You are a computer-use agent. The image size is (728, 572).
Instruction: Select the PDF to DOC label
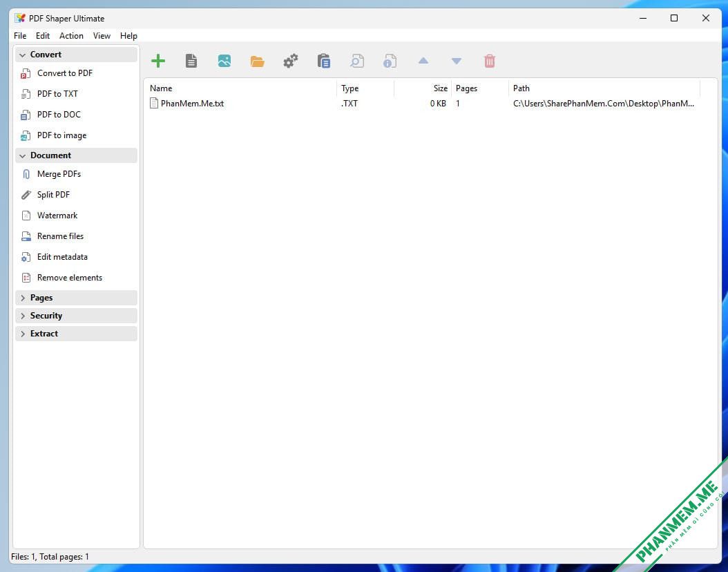pos(59,114)
